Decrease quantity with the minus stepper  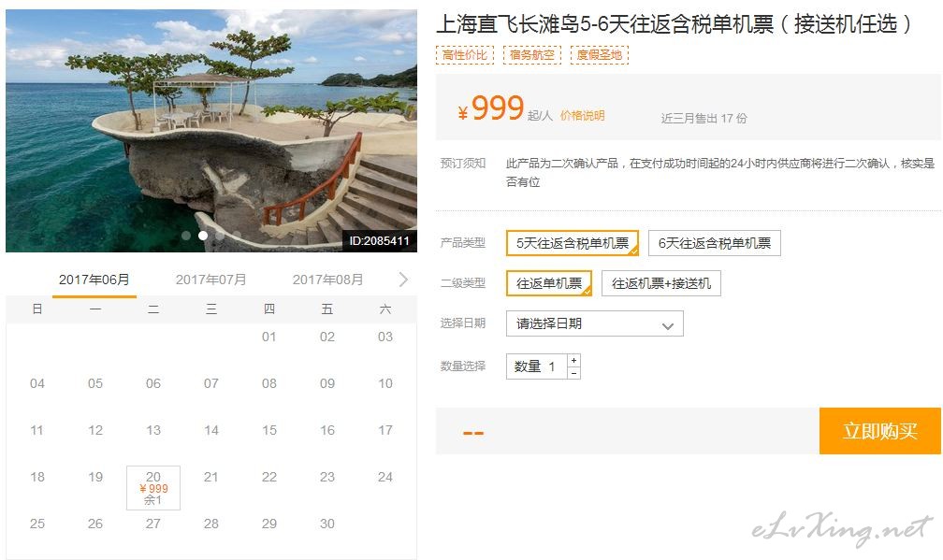point(574,373)
